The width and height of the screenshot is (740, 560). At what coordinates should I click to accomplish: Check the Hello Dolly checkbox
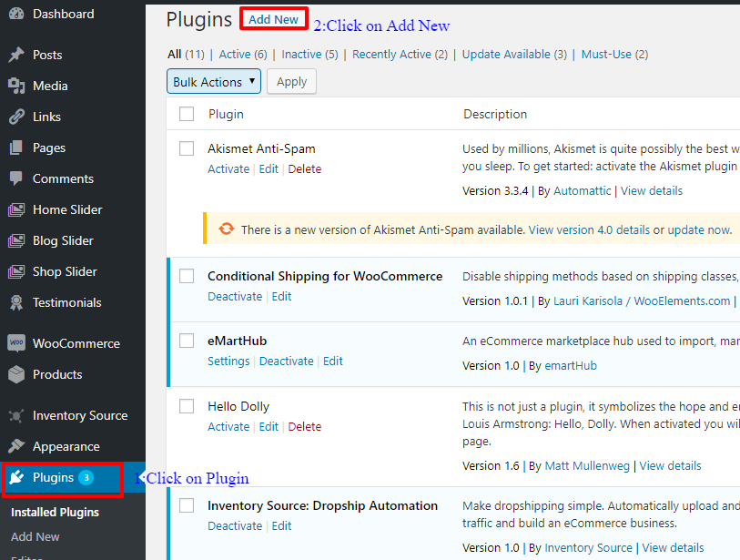tap(187, 406)
